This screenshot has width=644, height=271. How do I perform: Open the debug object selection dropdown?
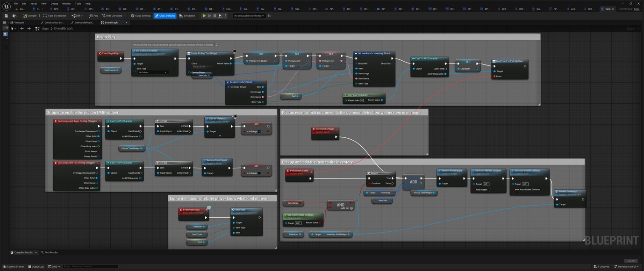click(249, 16)
